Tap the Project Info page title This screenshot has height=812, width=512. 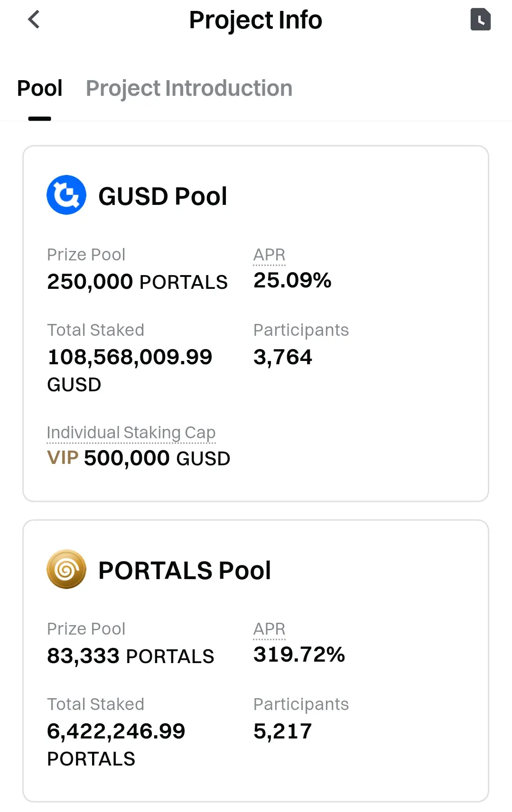(x=255, y=20)
